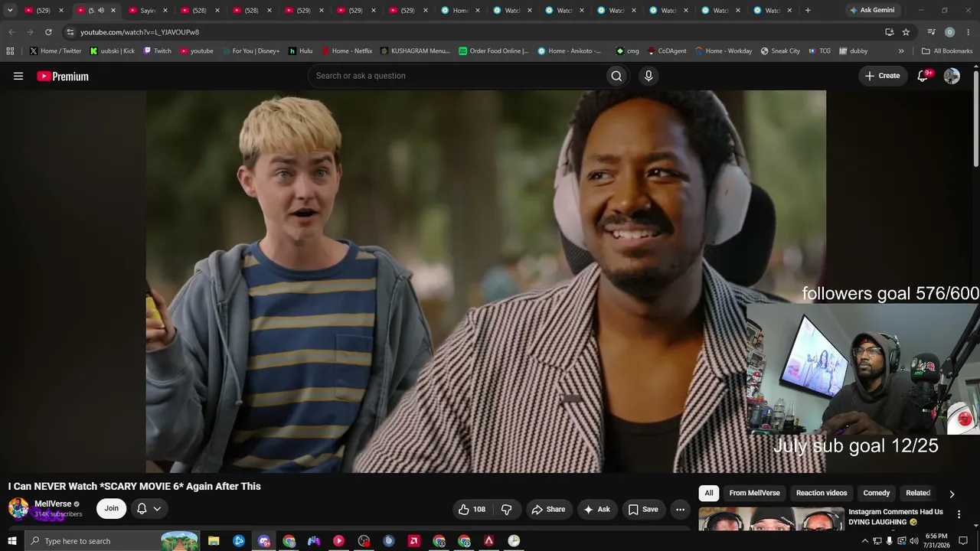Screen dimensions: 980x551
Task: Dislike this video
Action: pyautogui.click(x=506, y=509)
